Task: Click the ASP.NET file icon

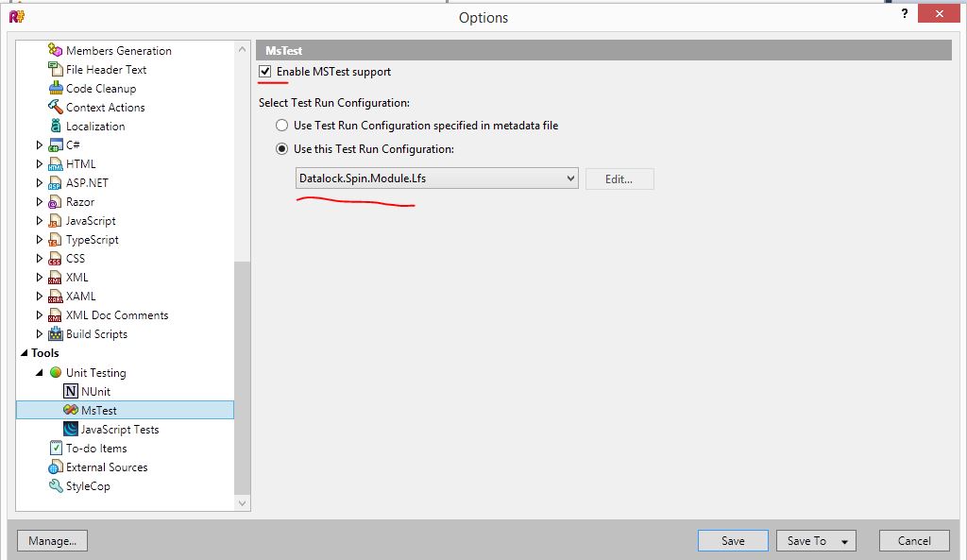Action: pyautogui.click(x=56, y=182)
